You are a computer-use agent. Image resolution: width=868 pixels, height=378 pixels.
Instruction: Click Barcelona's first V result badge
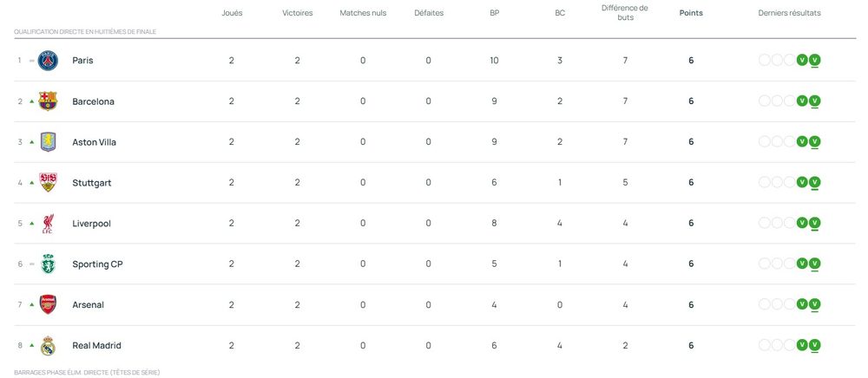pos(801,101)
